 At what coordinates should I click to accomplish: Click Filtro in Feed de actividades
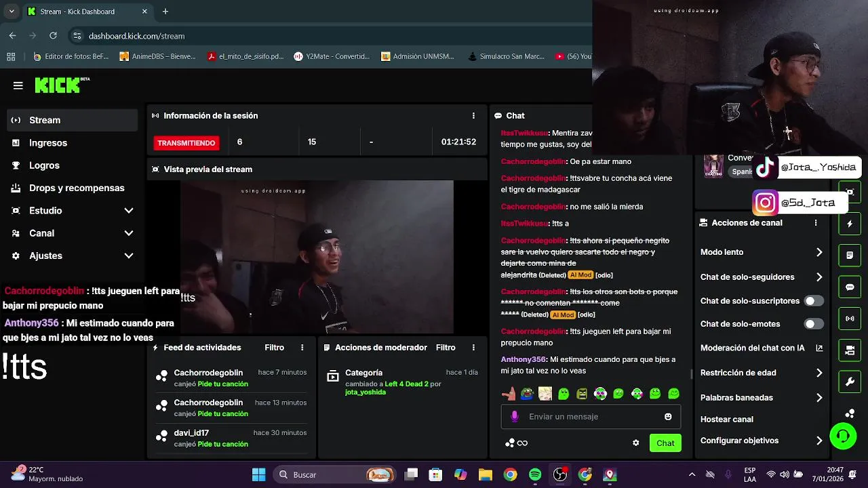(x=275, y=348)
